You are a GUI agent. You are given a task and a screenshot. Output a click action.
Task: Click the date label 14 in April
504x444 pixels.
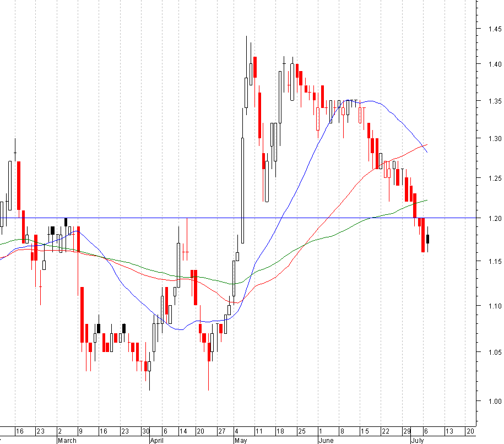point(183,431)
